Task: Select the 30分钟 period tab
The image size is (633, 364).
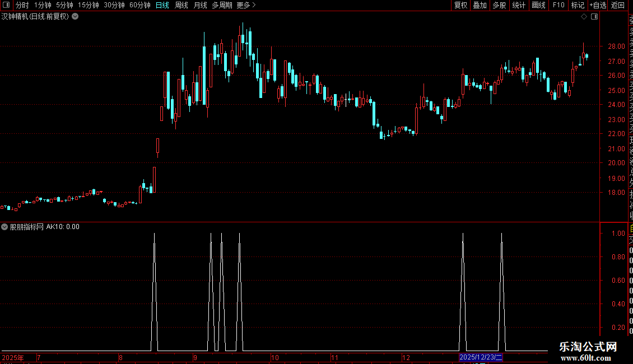Action: [114, 5]
